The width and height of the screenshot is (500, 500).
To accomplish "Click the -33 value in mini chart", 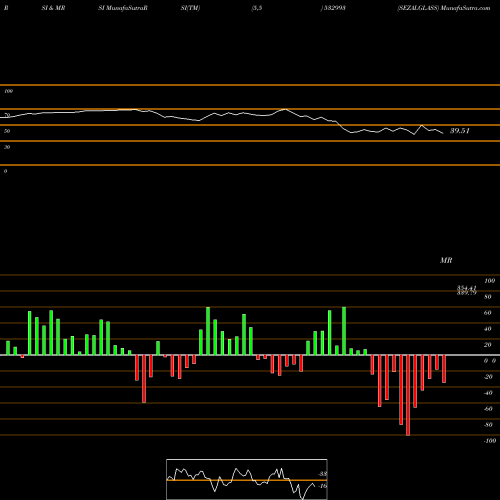I will 323,474.
